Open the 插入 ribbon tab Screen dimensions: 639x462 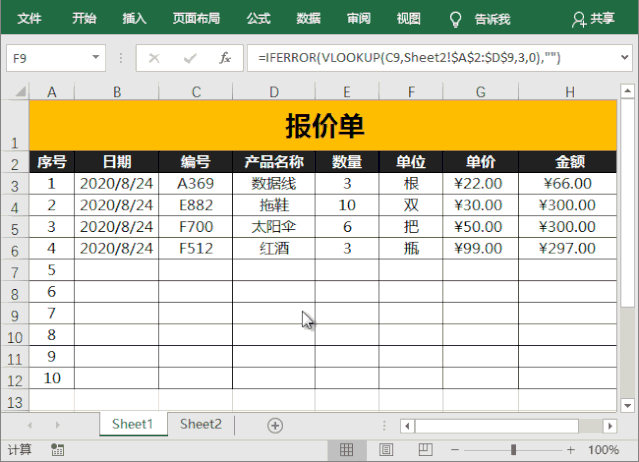(x=134, y=19)
